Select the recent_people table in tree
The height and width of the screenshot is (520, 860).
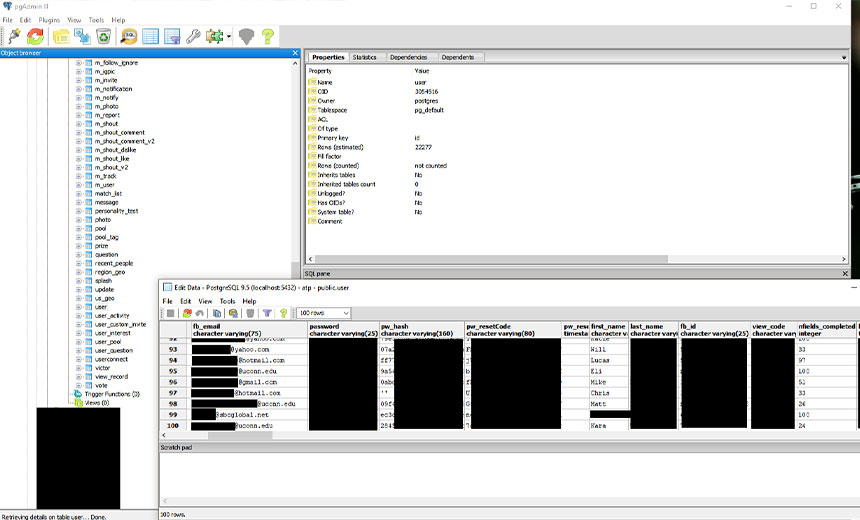[x=114, y=263]
